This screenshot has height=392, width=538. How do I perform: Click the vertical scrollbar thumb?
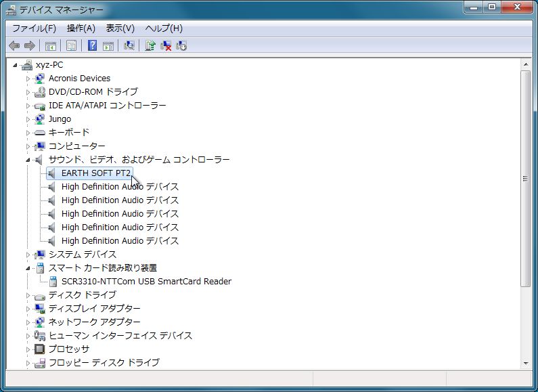click(526, 179)
